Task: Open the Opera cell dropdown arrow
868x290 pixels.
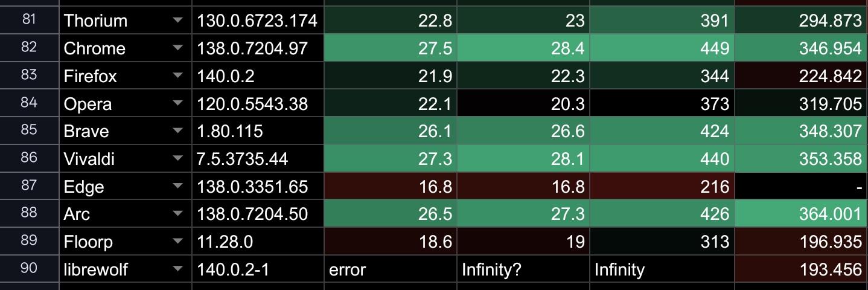Action: point(177,104)
